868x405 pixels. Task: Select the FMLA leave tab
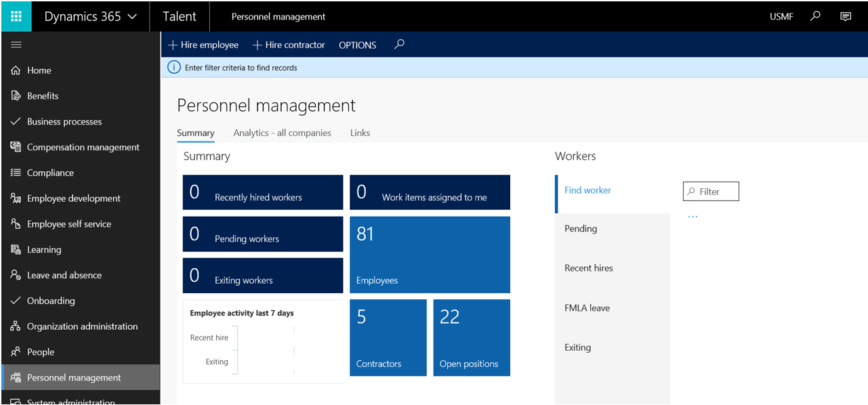point(613,308)
